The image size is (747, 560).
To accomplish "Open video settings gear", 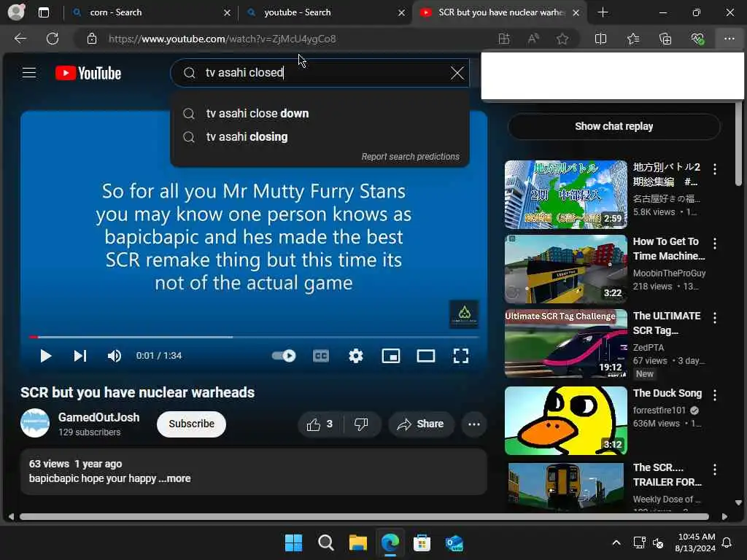I will pos(356,356).
